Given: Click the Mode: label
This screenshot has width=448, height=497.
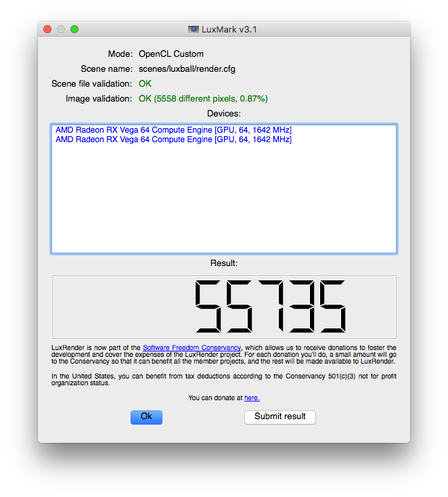Looking at the screenshot, I should pos(120,54).
